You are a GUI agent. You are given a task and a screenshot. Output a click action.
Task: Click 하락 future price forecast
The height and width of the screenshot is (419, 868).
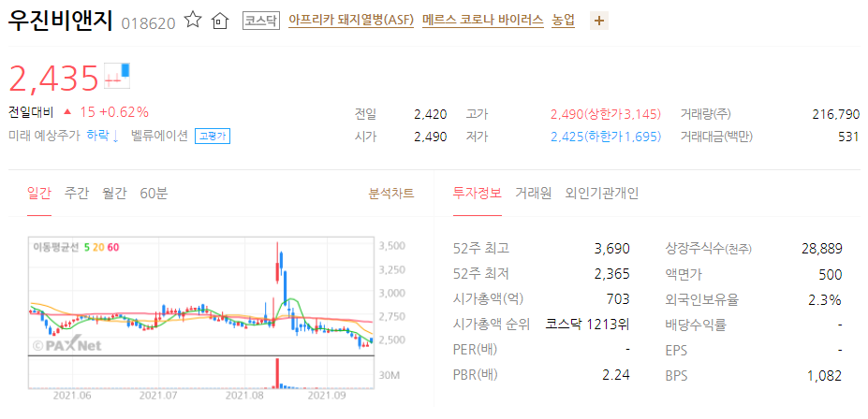(x=103, y=136)
